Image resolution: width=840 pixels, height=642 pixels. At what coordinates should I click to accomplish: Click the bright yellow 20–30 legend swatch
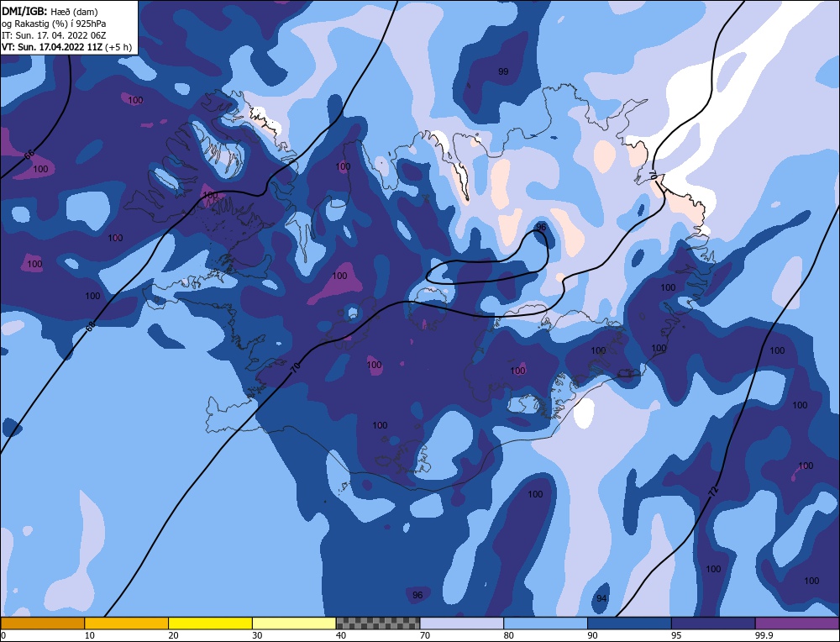[x=210, y=623]
